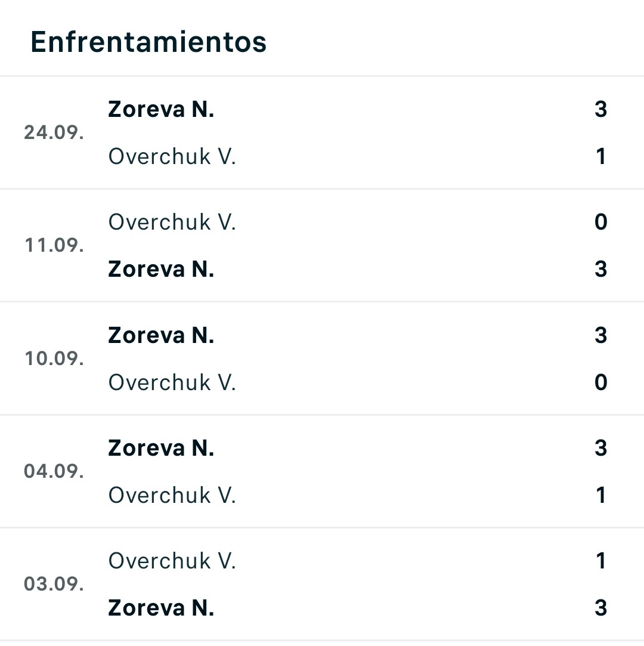644x646 pixels.
Task: Click Overchuk's score 1 on 04.09.
Action: point(600,495)
